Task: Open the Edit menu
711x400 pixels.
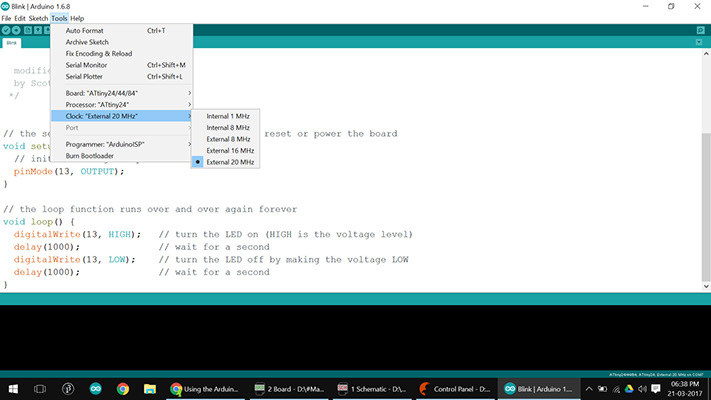Action: coord(19,19)
